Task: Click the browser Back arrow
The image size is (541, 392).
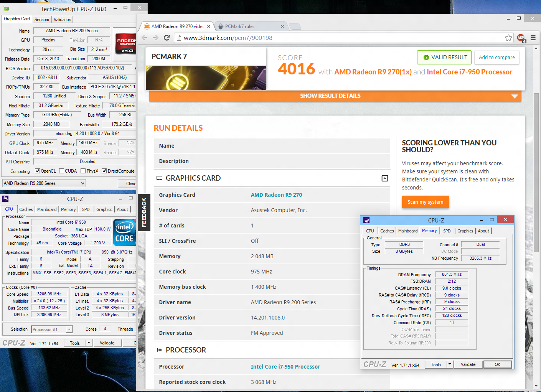Action: click(x=145, y=38)
